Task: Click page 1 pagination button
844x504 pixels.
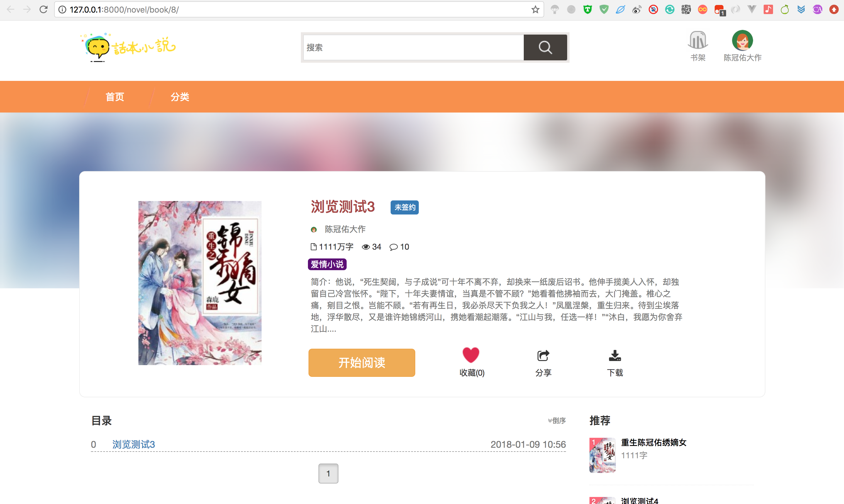Action: (328, 473)
